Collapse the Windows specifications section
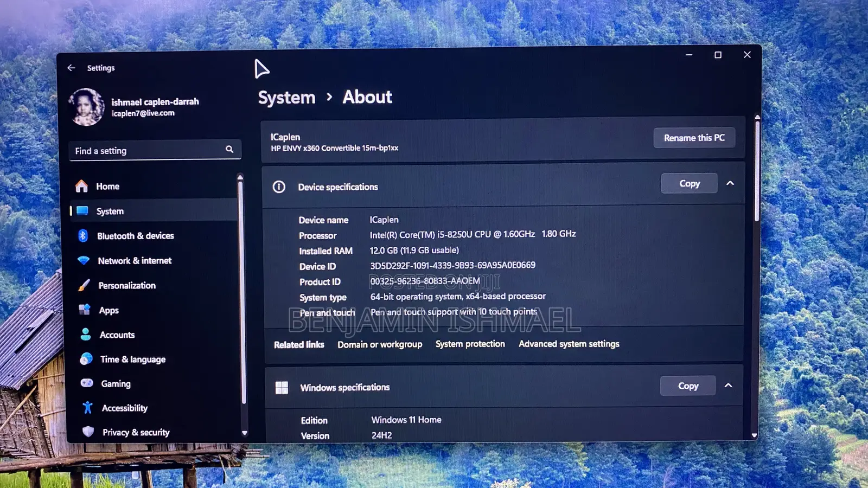The height and width of the screenshot is (488, 868). click(x=729, y=386)
